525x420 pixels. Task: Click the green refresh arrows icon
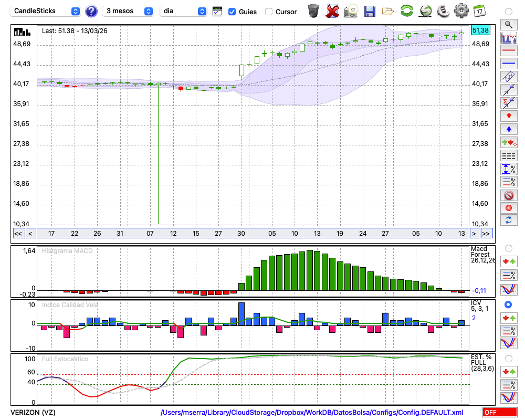(406, 11)
